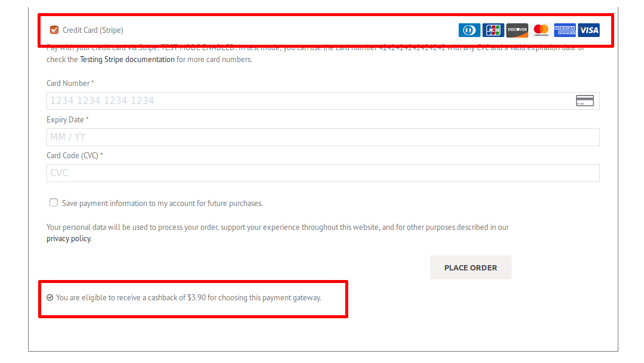Click the "Card Number" field label
Screen dimensions: 644x363
click(x=69, y=84)
